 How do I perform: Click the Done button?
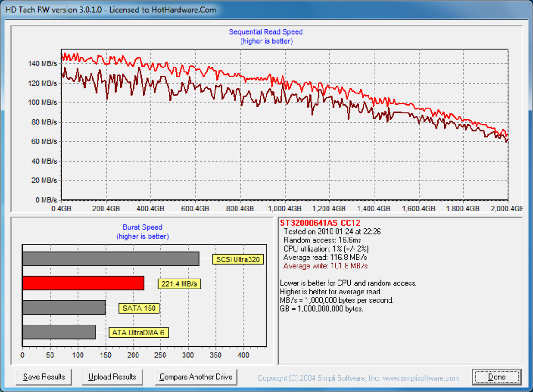pyautogui.click(x=497, y=377)
